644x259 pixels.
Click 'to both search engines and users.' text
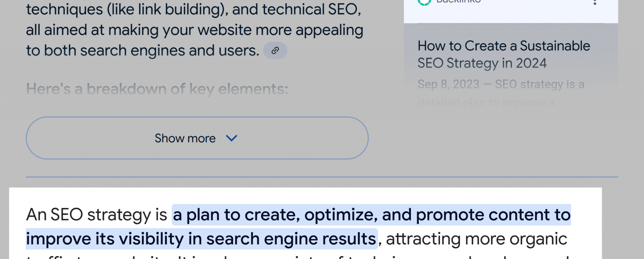(142, 50)
